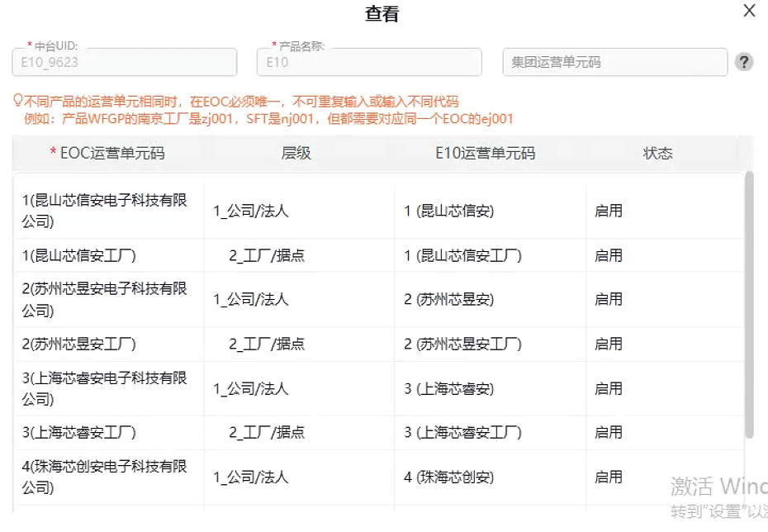The image size is (768, 532).
Task: Open the 2_工厂/据点 level in 1(昆山芯信安工厂) row
Action: pyautogui.click(x=266, y=256)
